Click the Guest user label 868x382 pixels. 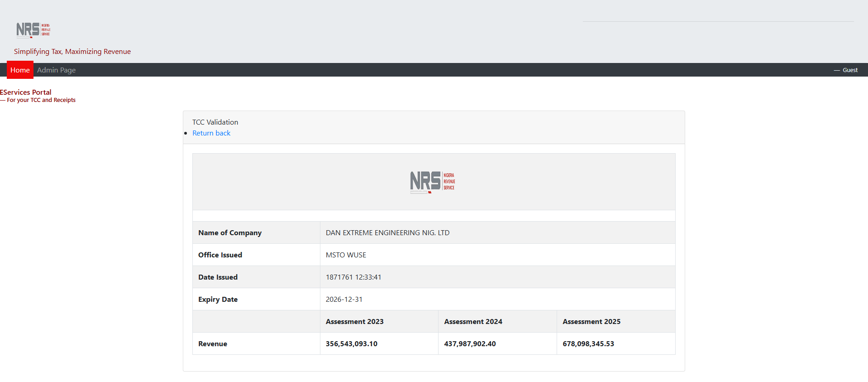[x=850, y=70]
